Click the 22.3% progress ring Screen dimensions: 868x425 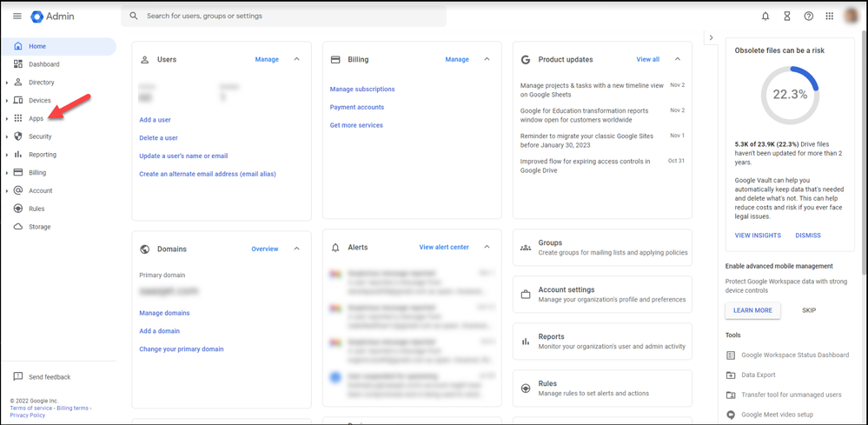point(790,95)
